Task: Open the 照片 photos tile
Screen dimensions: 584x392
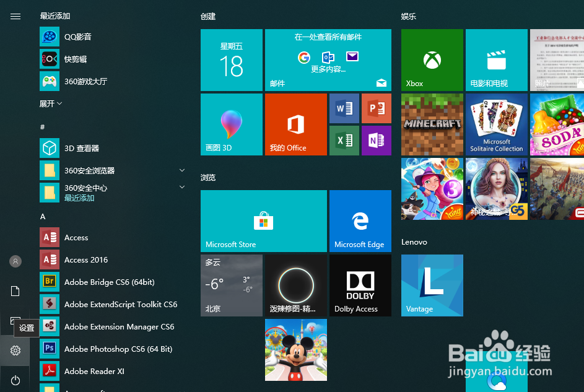Action: 557,60
